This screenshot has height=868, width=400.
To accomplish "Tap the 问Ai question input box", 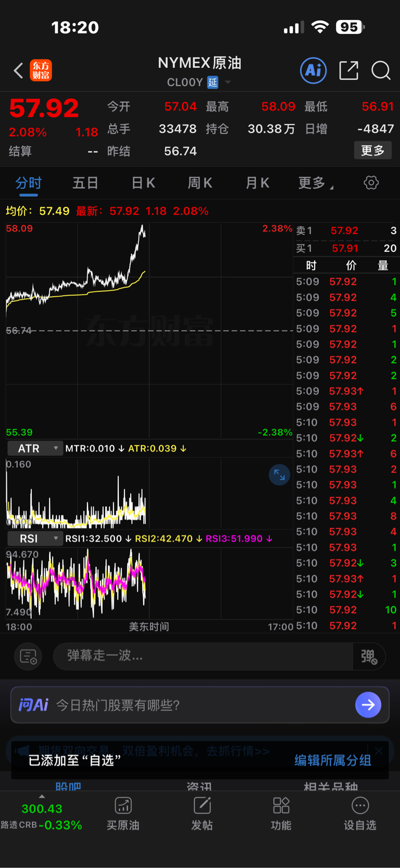I will (x=200, y=705).
